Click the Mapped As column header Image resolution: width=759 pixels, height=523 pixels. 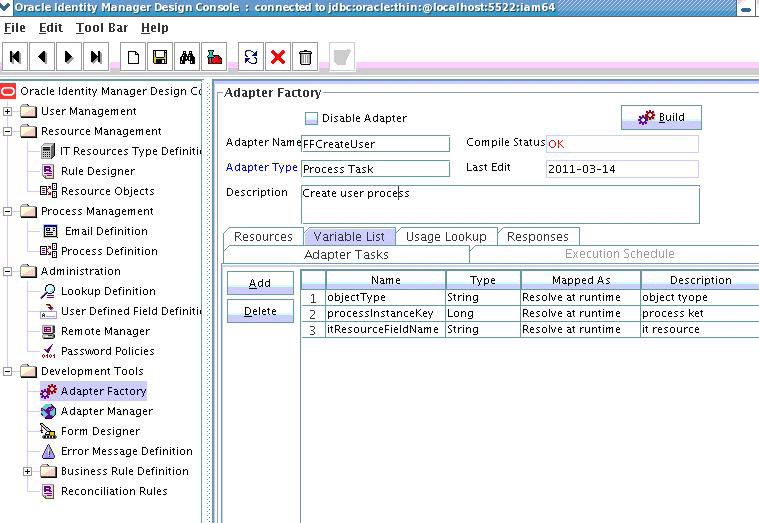tap(581, 280)
